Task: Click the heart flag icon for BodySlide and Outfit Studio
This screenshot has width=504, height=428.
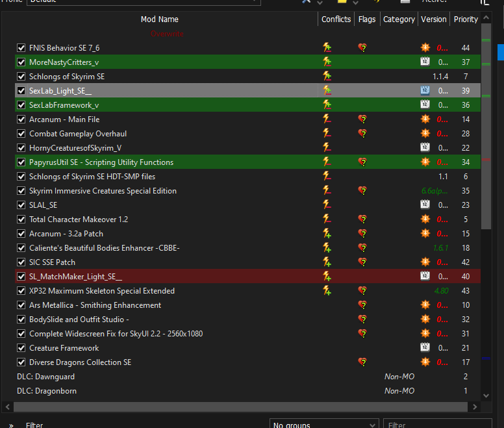Action: 362,319
